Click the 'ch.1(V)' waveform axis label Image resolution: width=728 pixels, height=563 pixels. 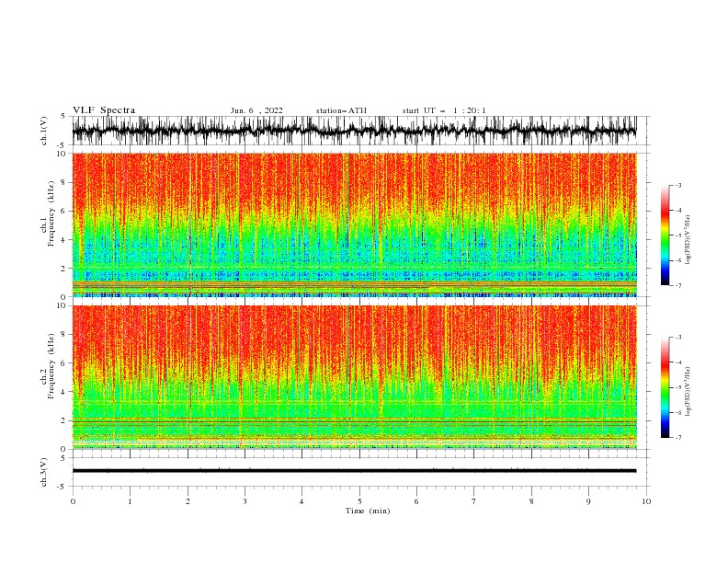pos(44,131)
